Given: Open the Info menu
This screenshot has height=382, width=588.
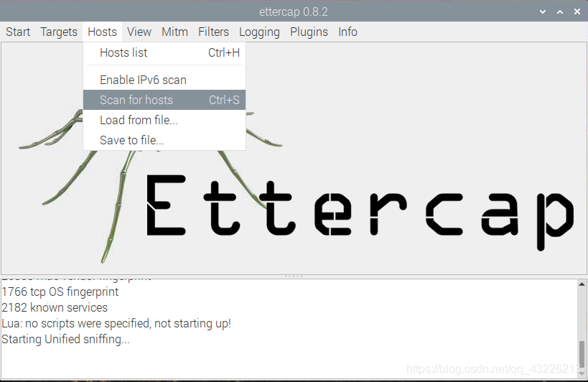Looking at the screenshot, I should click(x=347, y=32).
